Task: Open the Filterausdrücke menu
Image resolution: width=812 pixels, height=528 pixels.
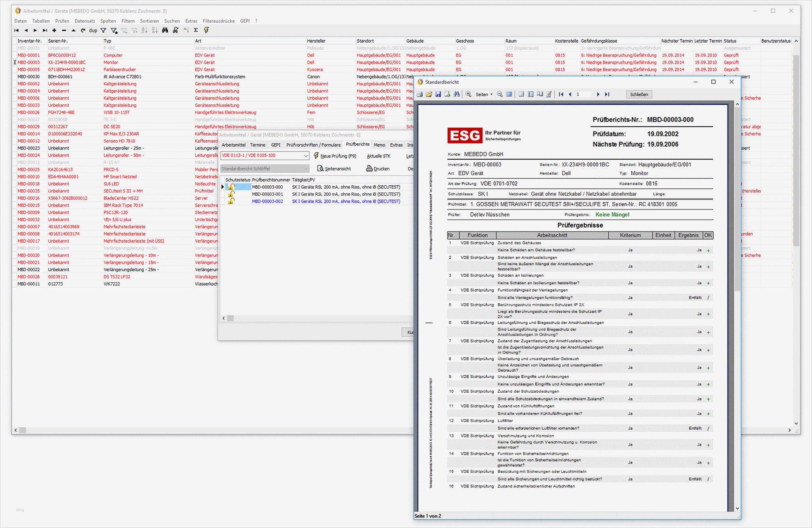Action: (218, 21)
